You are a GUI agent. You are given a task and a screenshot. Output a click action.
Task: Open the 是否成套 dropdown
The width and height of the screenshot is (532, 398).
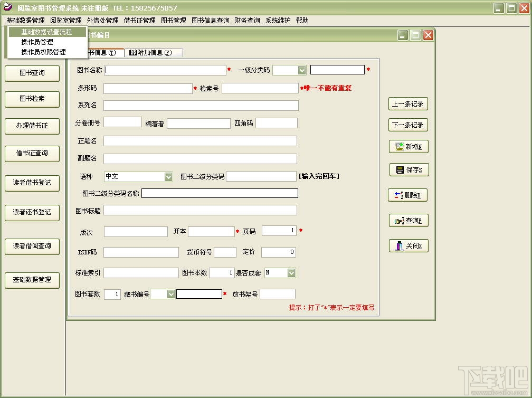[291, 273]
